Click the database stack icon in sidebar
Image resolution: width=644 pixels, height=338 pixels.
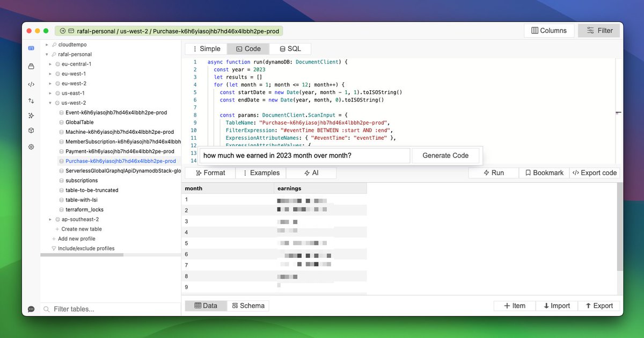[31, 66]
